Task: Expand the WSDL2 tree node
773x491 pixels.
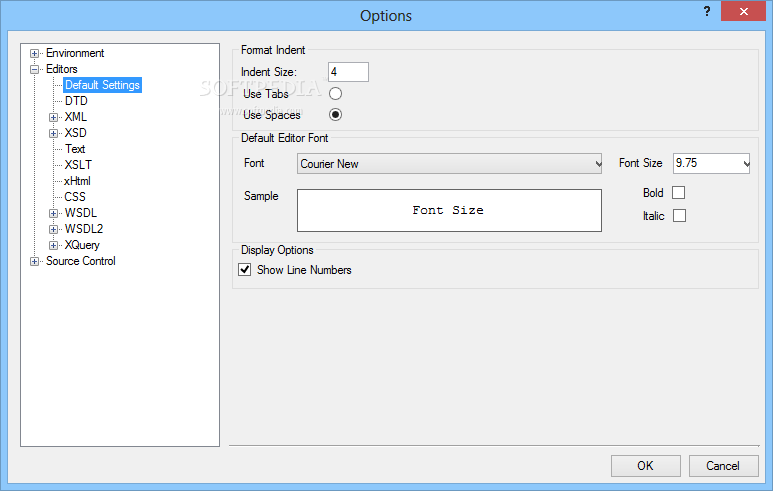Action: tap(53, 230)
